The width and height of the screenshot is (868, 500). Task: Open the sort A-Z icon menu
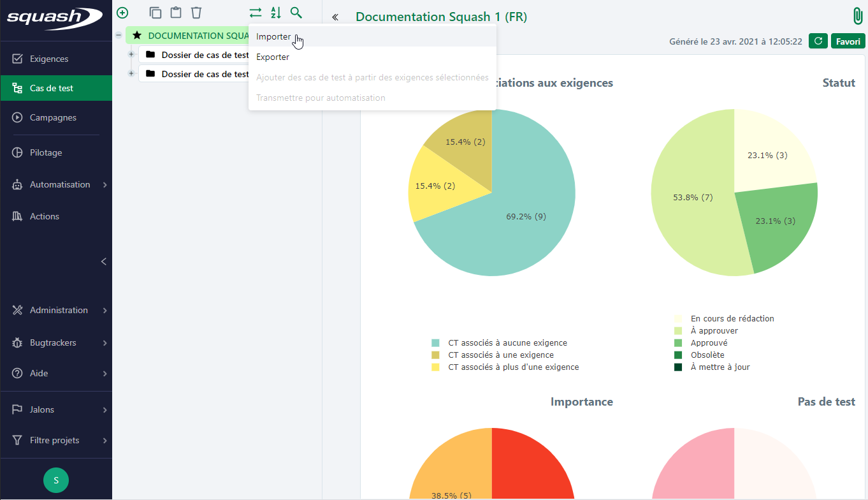[x=275, y=13]
